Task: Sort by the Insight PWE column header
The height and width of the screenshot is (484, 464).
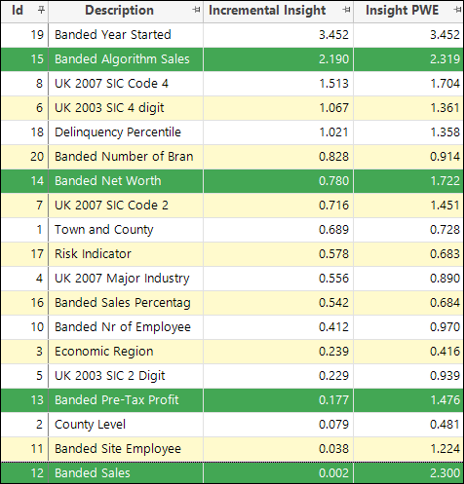Action: coord(402,10)
